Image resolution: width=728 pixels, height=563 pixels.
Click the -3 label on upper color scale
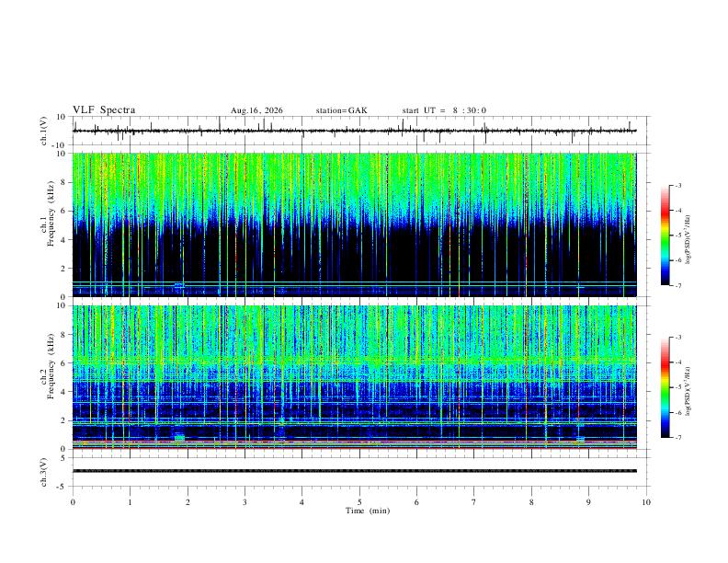pyautogui.click(x=677, y=185)
